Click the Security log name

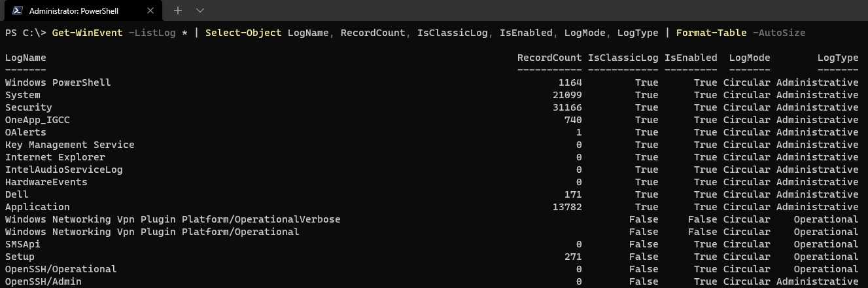(29, 107)
